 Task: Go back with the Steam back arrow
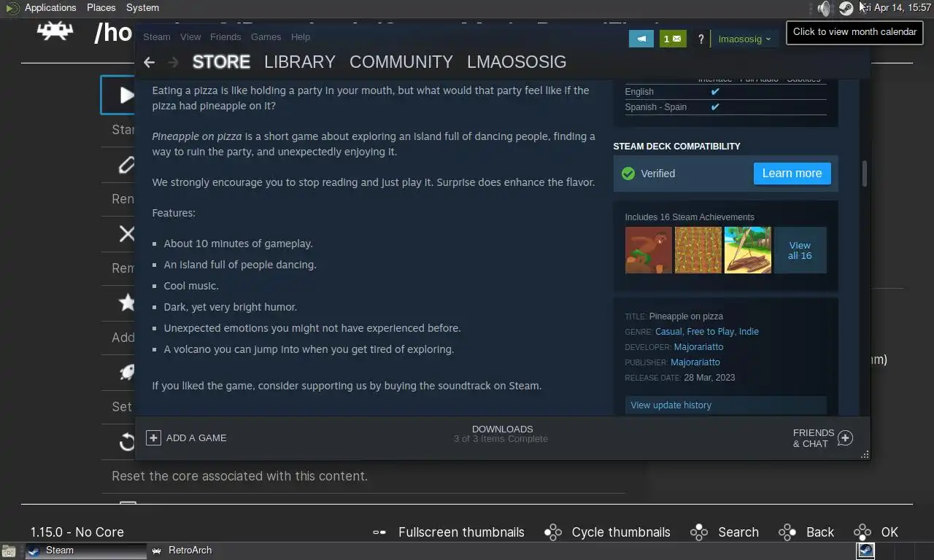click(149, 62)
